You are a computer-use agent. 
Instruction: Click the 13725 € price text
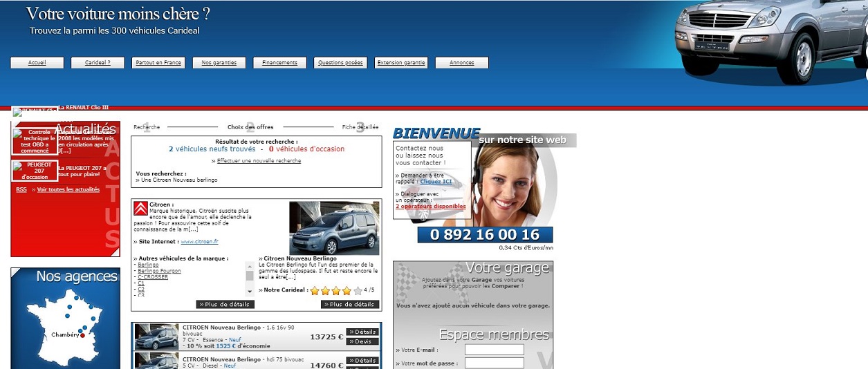tap(326, 337)
